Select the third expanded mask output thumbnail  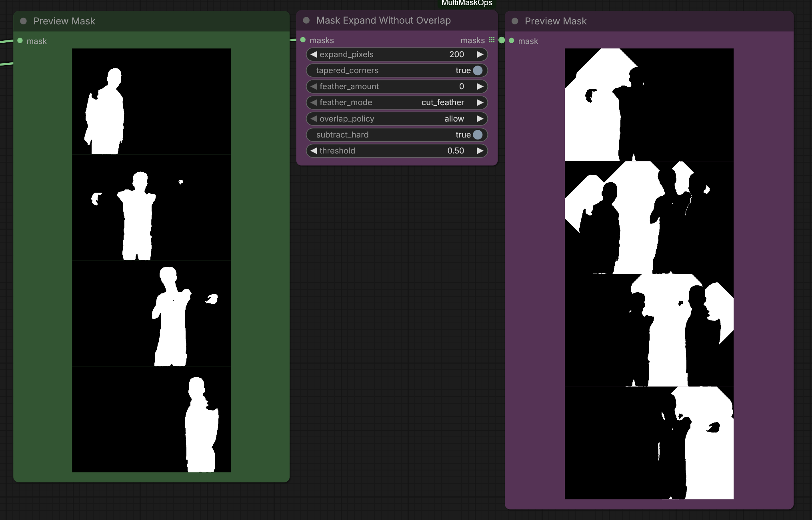tap(649, 330)
